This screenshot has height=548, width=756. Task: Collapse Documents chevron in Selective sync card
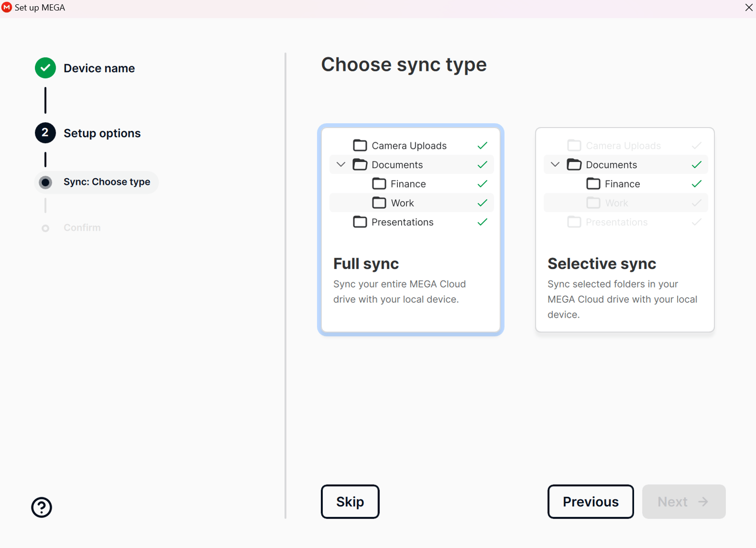555,164
